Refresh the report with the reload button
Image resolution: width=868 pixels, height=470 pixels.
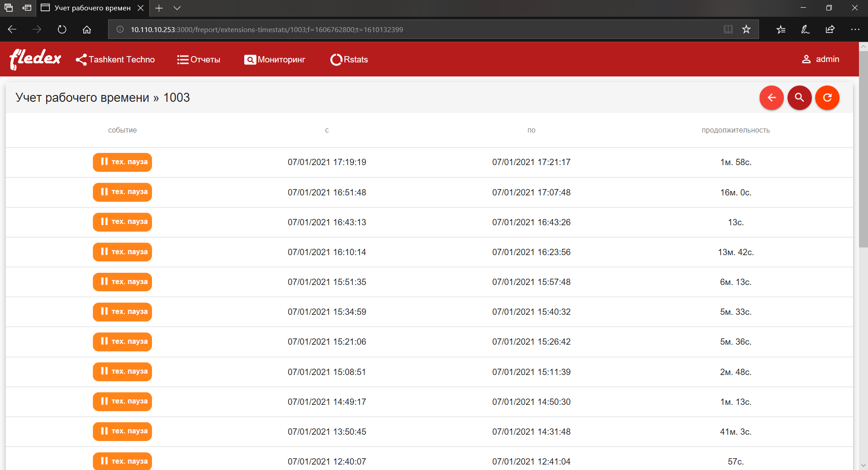pyautogui.click(x=827, y=98)
